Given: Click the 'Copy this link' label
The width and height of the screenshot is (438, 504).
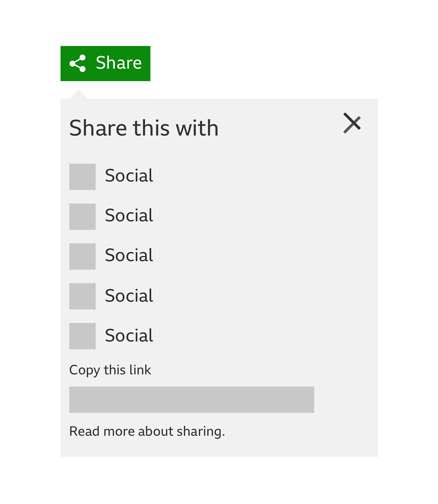Looking at the screenshot, I should (110, 370).
